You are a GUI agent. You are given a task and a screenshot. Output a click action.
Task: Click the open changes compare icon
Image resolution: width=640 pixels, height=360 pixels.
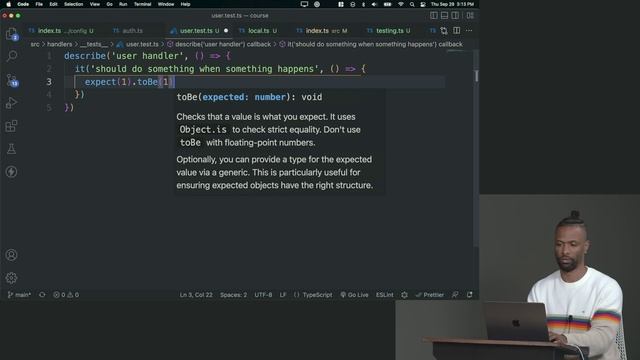pyautogui.click(x=444, y=31)
